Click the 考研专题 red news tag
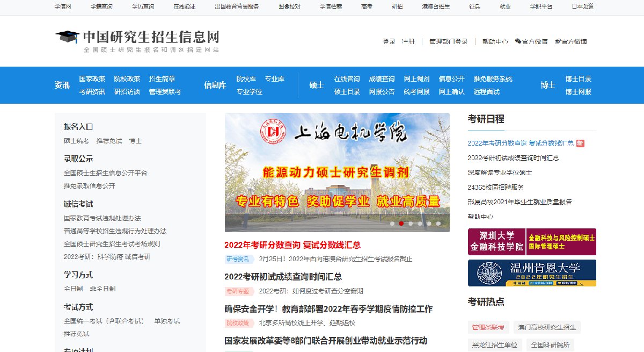This screenshot has height=352, width=644. tap(238, 291)
